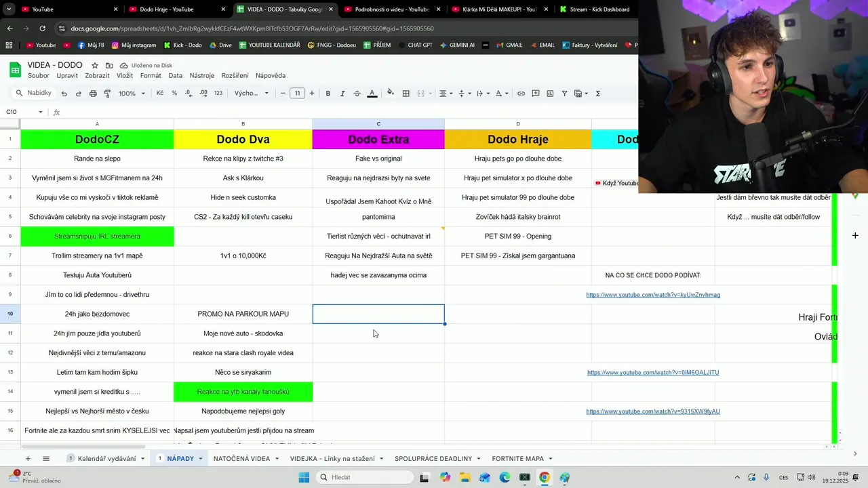The height and width of the screenshot is (488, 868).
Task: Open Chrome from the Windows taskbar
Action: 544,477
